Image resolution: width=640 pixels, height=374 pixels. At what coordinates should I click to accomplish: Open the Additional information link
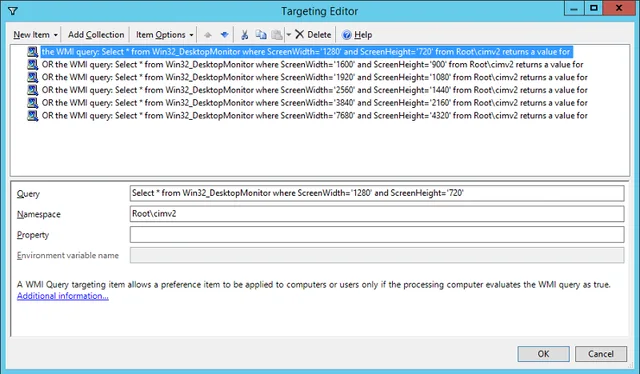tap(63, 296)
